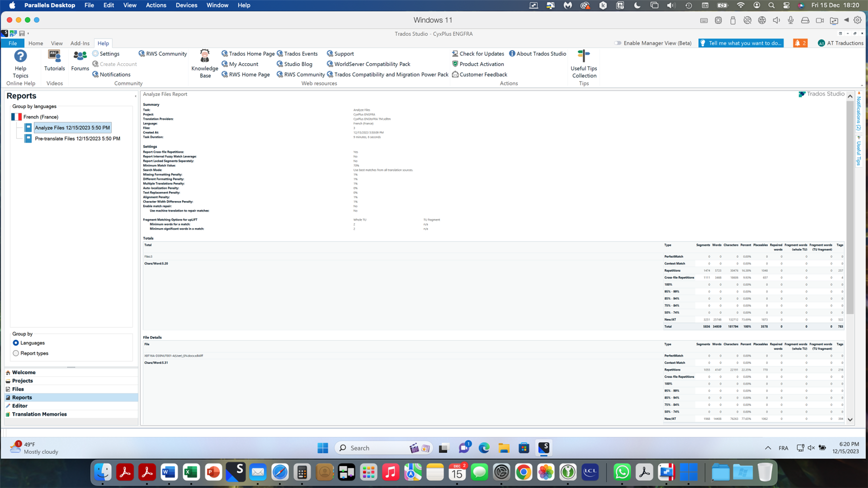Select the Report types radio button
The image size is (868, 488).
16,353
